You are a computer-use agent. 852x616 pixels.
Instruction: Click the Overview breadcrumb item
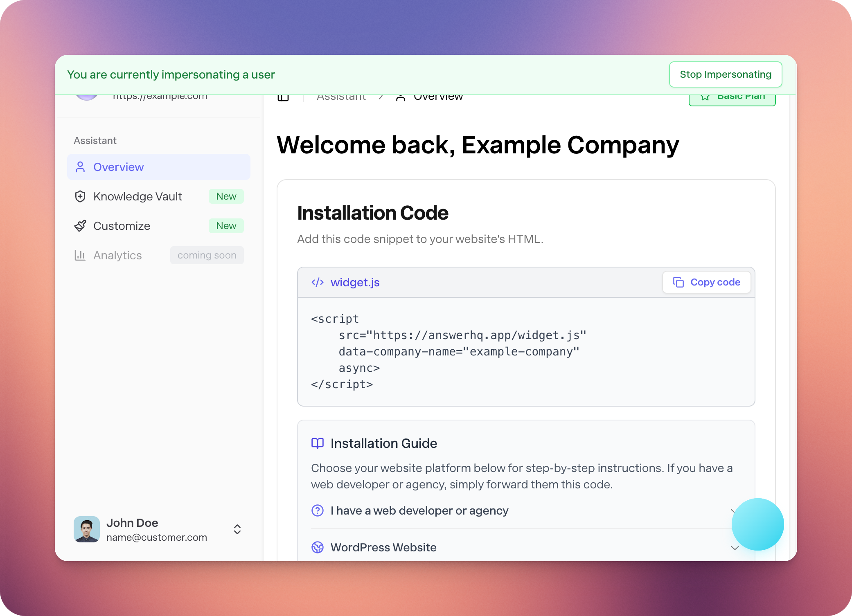point(429,97)
